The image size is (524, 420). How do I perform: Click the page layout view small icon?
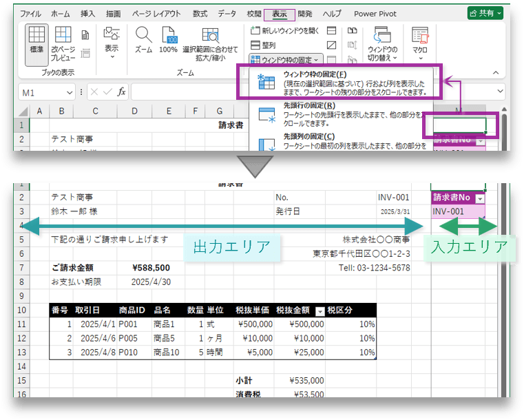click(85, 34)
